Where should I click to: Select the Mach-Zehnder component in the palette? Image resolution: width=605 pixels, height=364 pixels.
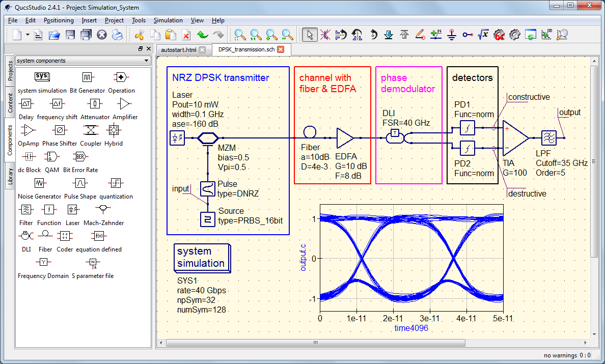coord(103,209)
